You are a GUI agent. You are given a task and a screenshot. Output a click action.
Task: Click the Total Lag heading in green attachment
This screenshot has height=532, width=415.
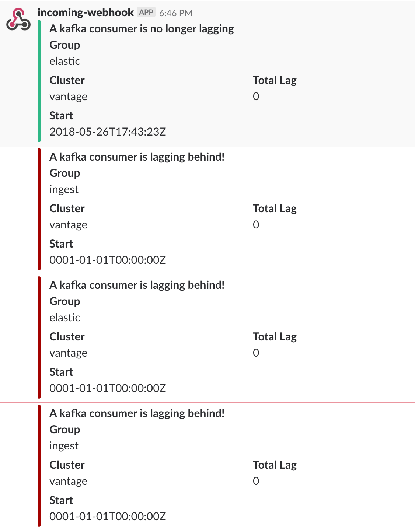pos(275,80)
